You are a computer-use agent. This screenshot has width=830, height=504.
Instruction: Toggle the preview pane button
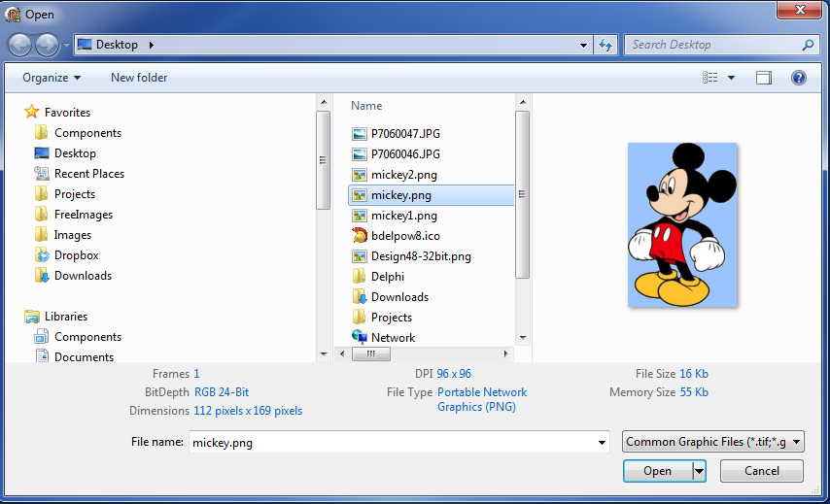tap(763, 78)
